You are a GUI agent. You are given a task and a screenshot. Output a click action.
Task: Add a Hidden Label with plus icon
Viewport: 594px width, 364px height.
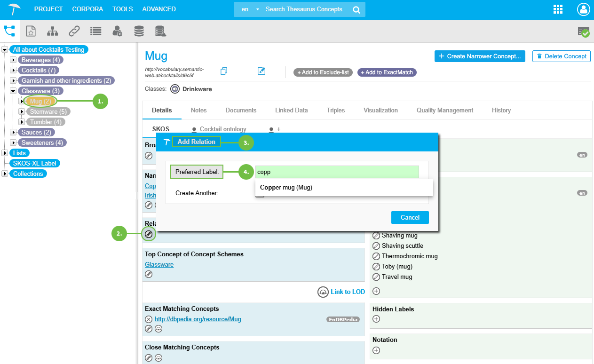click(376, 319)
